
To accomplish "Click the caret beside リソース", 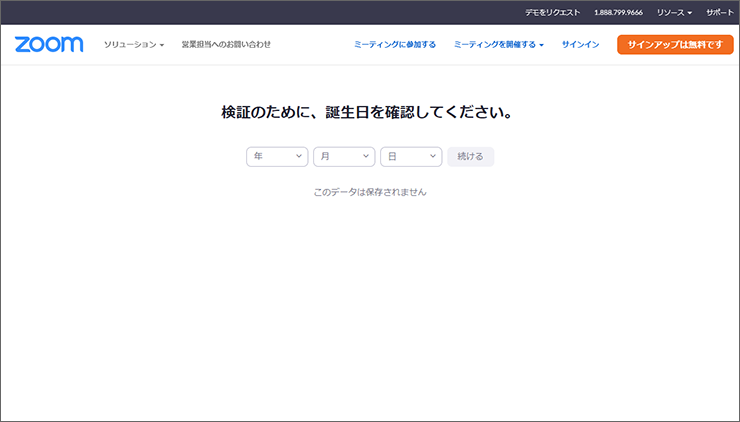I will click(x=690, y=13).
